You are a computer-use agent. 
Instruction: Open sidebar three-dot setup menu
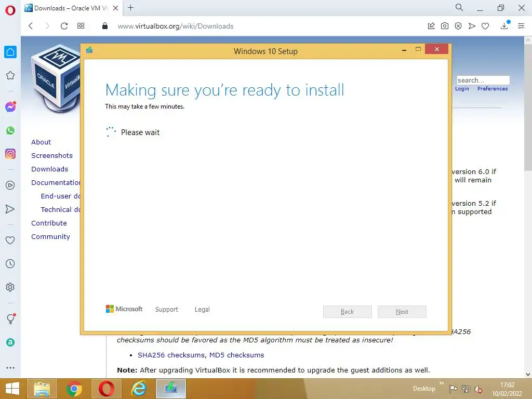10,368
